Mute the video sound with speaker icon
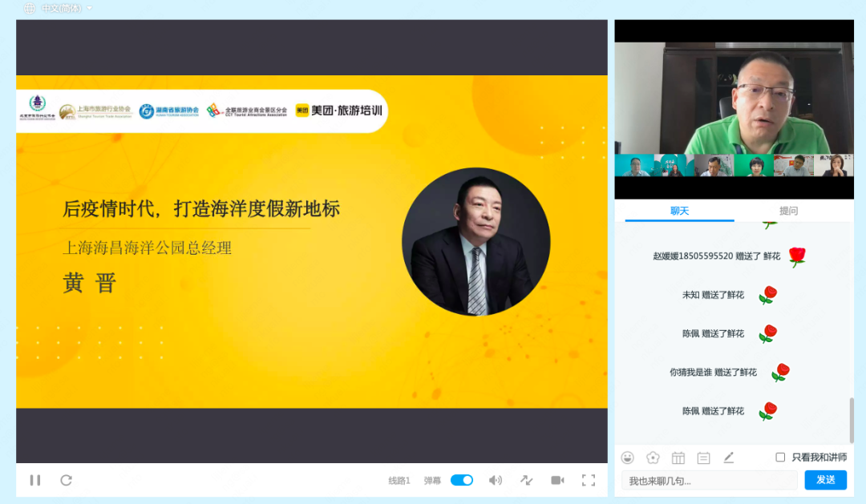 coord(496,480)
